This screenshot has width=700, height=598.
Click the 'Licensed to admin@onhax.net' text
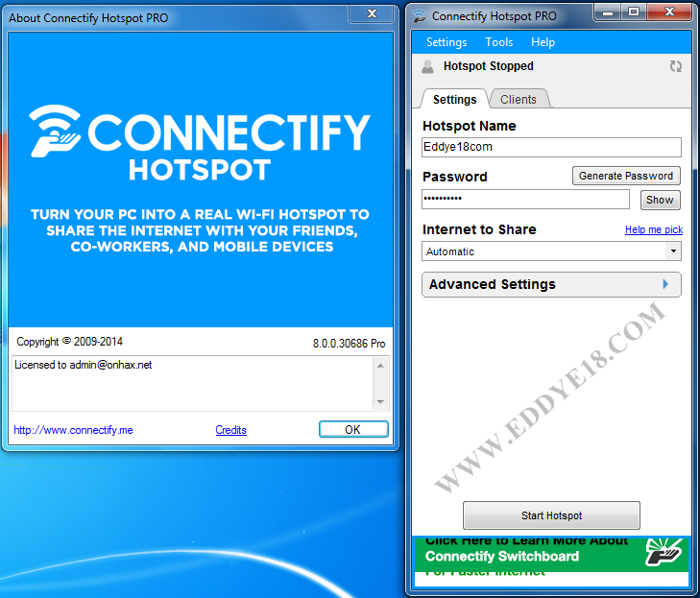coord(83,365)
